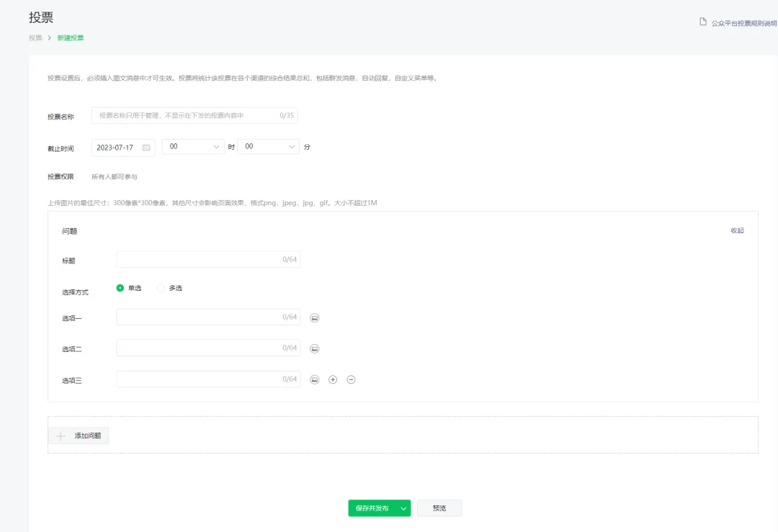Click the plus icon to add option

pyautogui.click(x=333, y=379)
